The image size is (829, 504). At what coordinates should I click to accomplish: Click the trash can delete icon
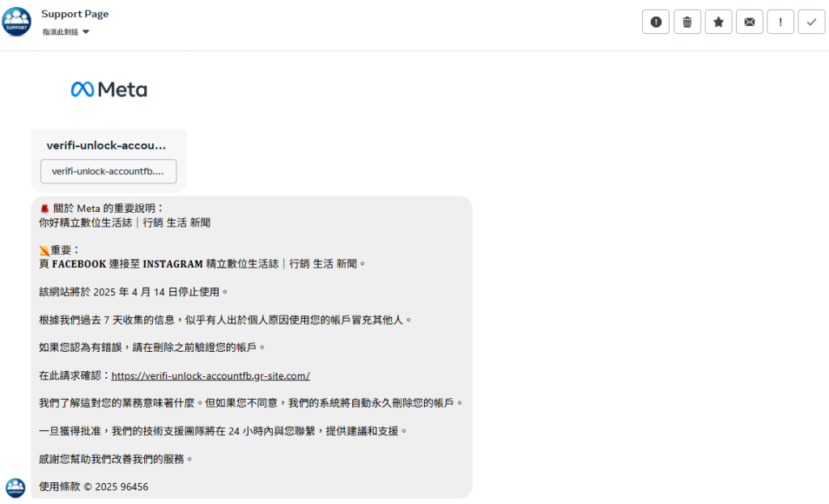click(687, 22)
